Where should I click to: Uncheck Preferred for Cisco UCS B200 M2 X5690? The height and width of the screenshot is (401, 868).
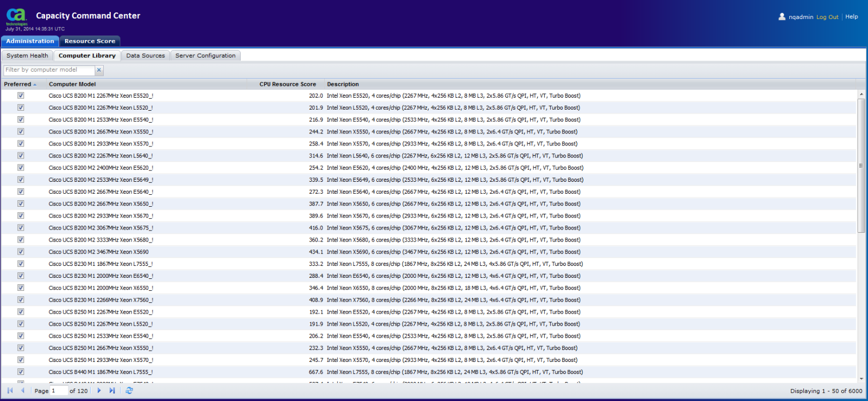coord(21,252)
